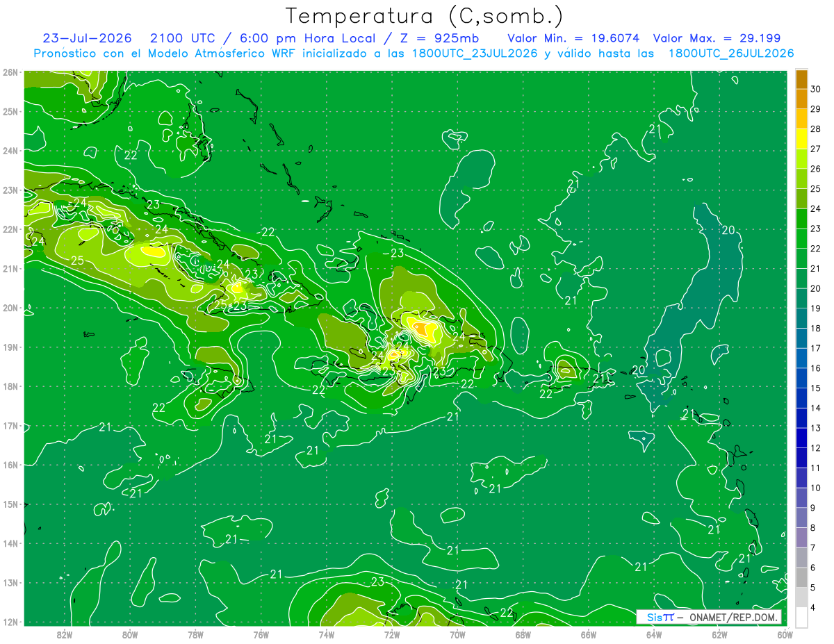Click the legend value "27"

click(815, 149)
